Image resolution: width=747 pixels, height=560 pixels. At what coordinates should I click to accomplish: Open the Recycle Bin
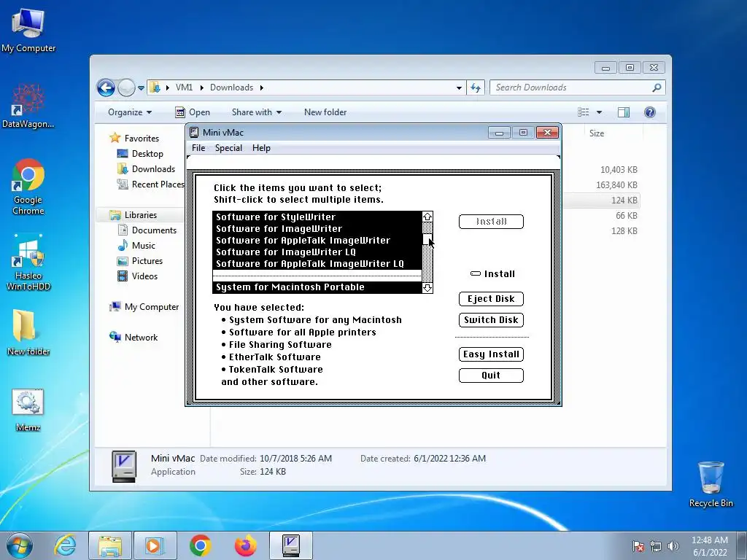pos(711,484)
